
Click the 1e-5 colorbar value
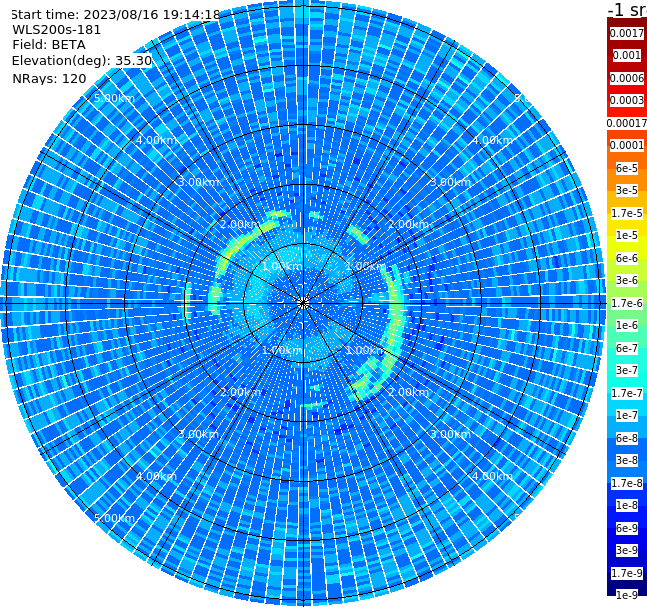(627, 235)
